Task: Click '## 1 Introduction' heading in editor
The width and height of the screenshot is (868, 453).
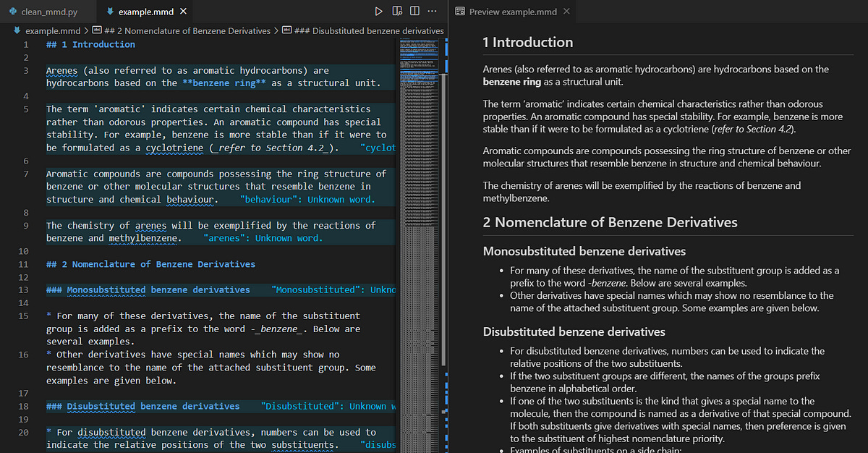Action: pyautogui.click(x=90, y=45)
